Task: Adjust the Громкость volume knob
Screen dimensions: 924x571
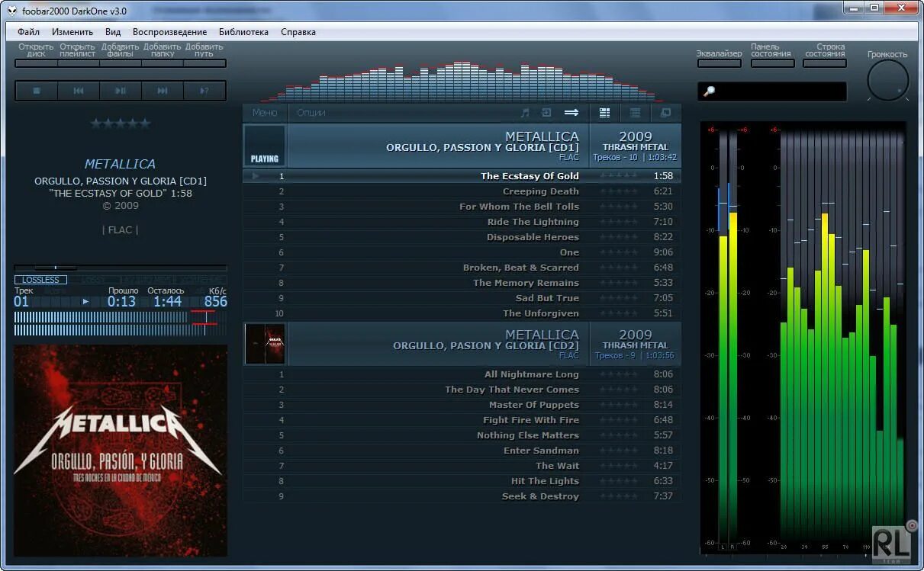Action: 888,80
